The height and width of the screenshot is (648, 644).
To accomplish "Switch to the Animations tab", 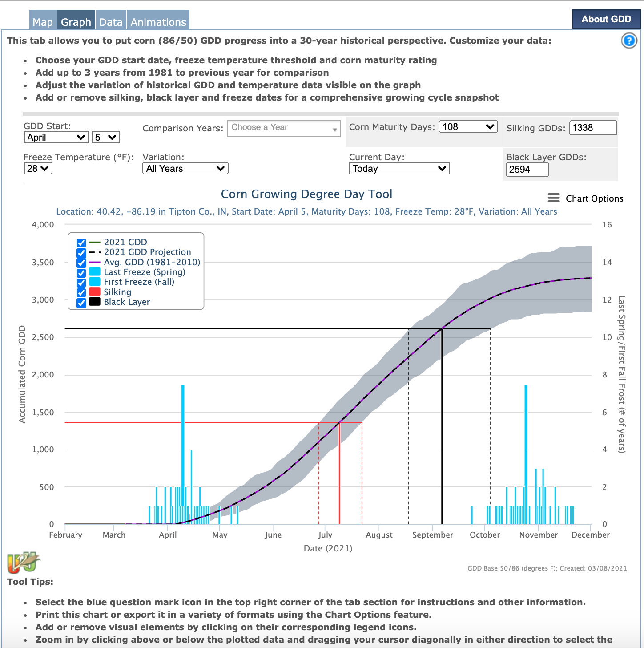I will point(158,22).
